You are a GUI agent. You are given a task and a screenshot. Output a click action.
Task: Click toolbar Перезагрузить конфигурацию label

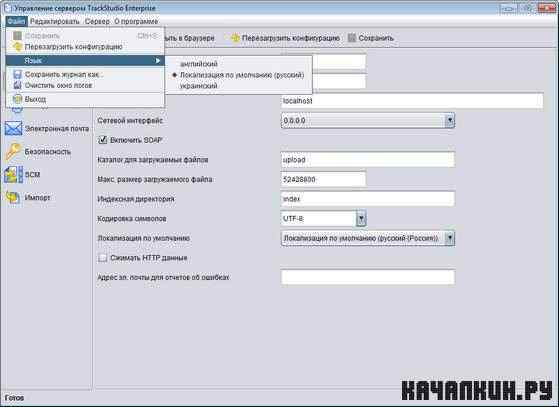(291, 38)
